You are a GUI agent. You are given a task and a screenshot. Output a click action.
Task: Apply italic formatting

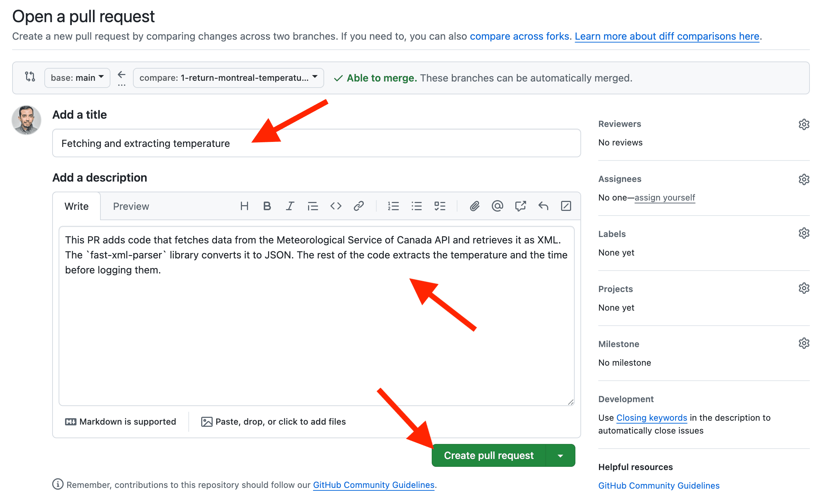290,206
